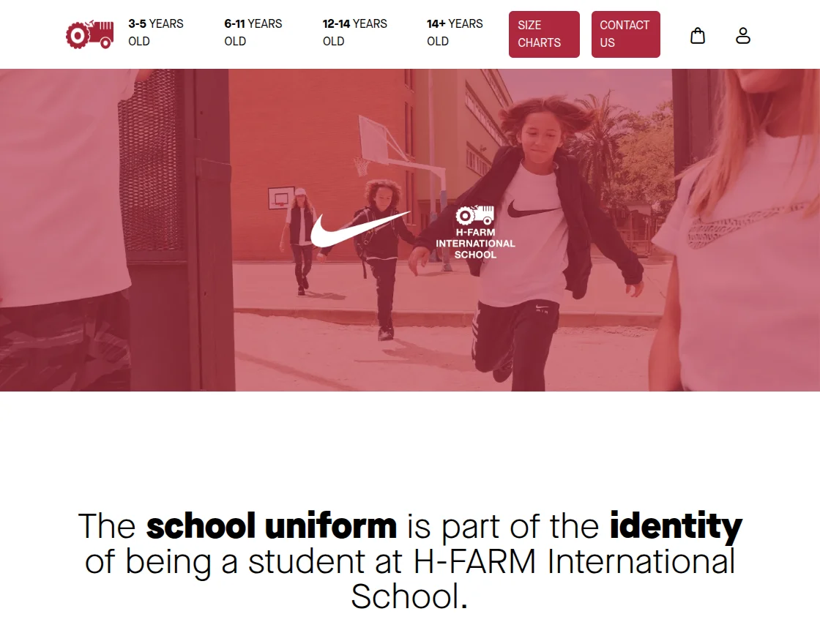Click the red tractor logo in header
Screen dimensions: 820x644
(x=89, y=34)
